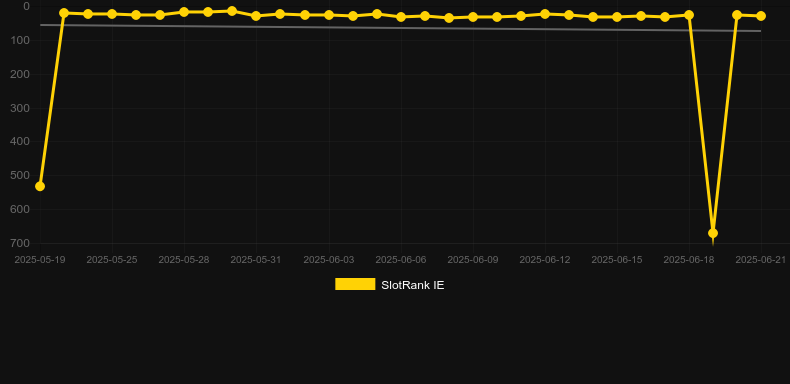Click the 600 y-axis label
790x384 pixels.
pos(20,209)
